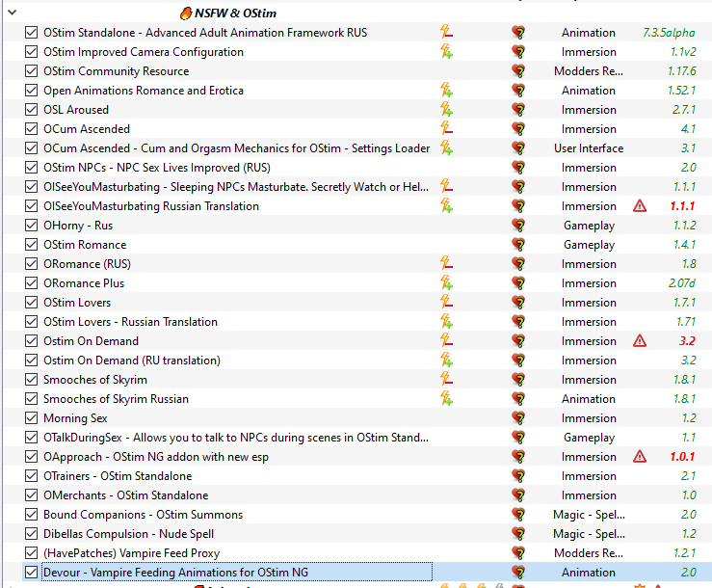This screenshot has width=712, height=588.
Task: Collapse the NSFW & OStim separator
Action: [13, 13]
